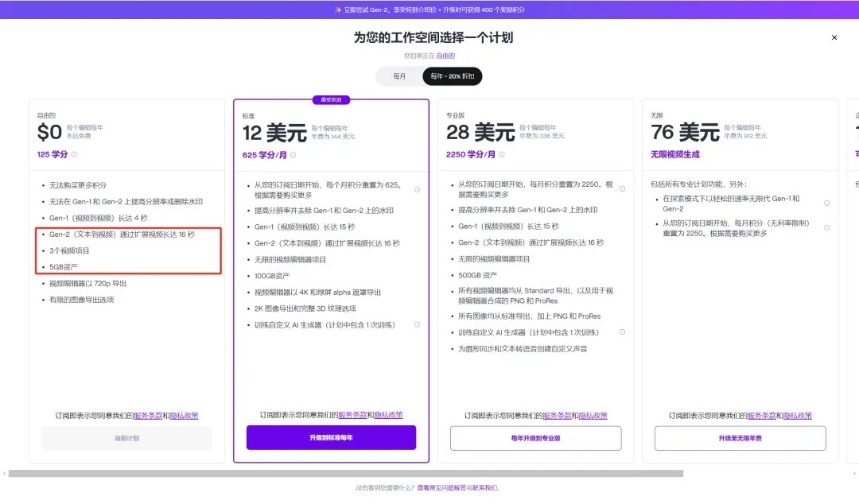859x504 pixels.
Task: Open 服务条款 link in Free plan card
Action: coord(148,416)
